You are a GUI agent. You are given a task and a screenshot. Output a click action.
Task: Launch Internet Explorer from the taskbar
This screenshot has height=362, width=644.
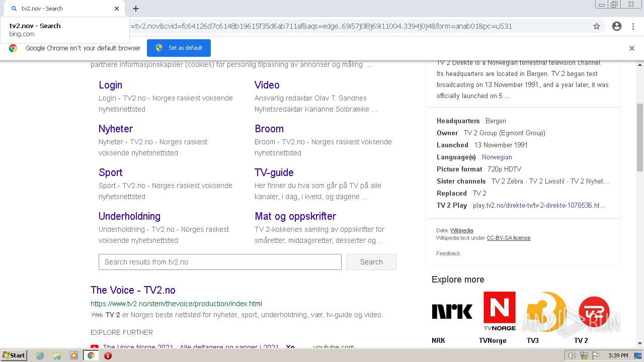tap(40, 355)
